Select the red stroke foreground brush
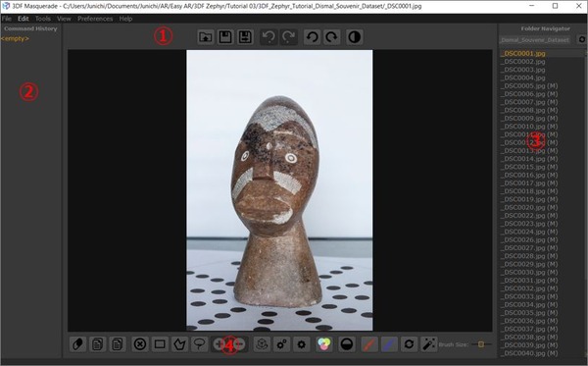 click(369, 343)
